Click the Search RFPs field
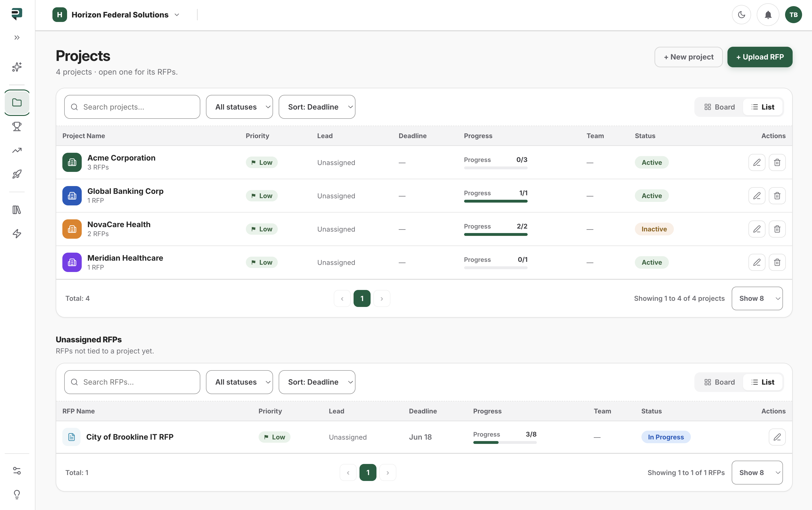Screen dimensions: 812x510 132,382
